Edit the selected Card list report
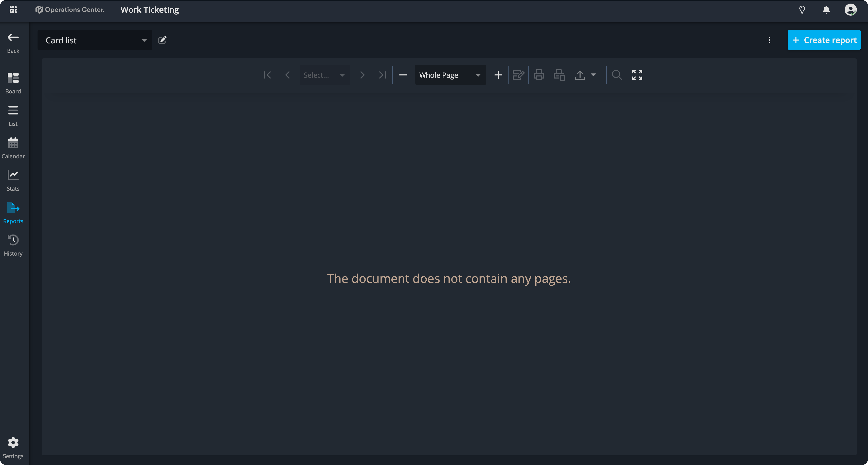The height and width of the screenshot is (465, 868). pos(162,40)
